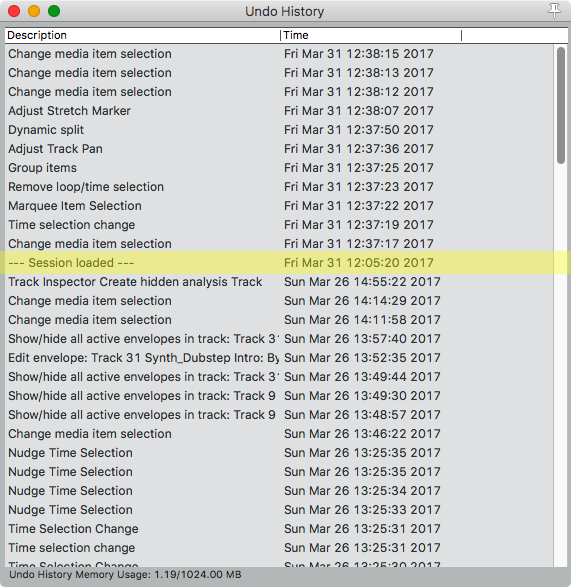The image size is (571, 587).
Task: Sort by the Time column header
Action: point(371,35)
